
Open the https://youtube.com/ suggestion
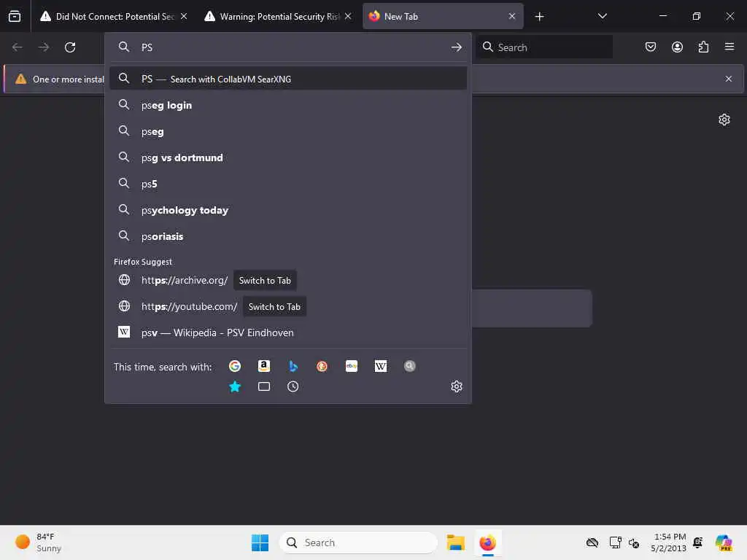click(x=189, y=307)
